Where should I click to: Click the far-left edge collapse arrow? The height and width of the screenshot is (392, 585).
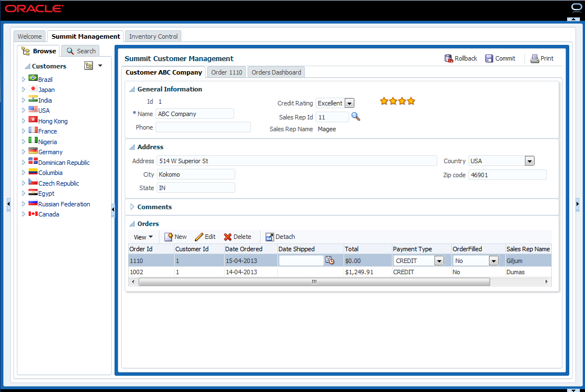(8, 204)
